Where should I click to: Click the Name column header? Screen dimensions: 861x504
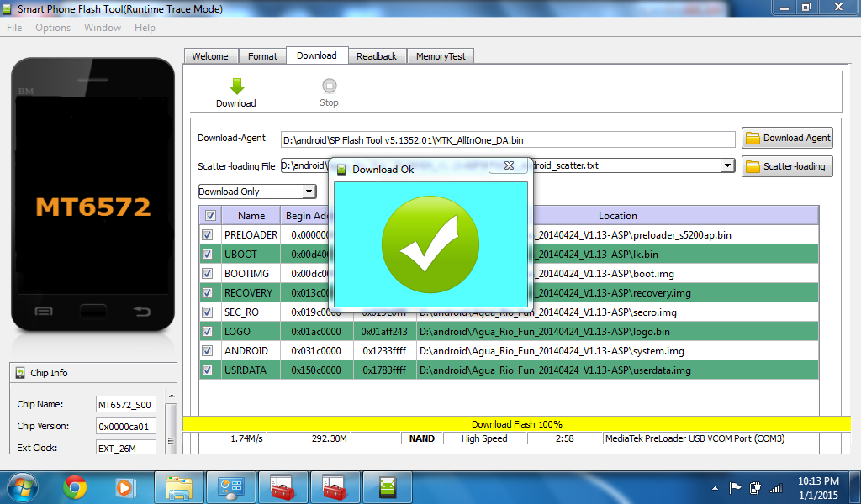point(251,216)
